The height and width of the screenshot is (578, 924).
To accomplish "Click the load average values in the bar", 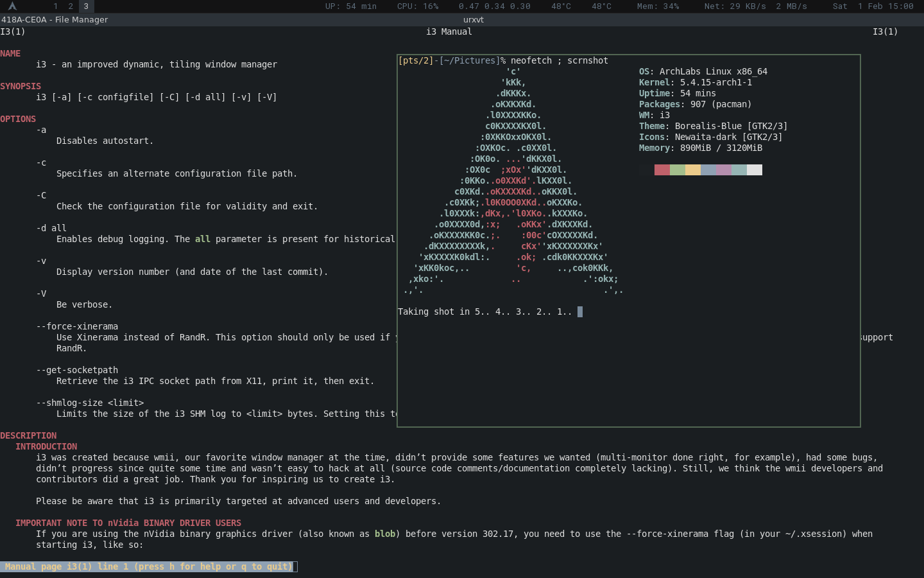I will click(495, 6).
